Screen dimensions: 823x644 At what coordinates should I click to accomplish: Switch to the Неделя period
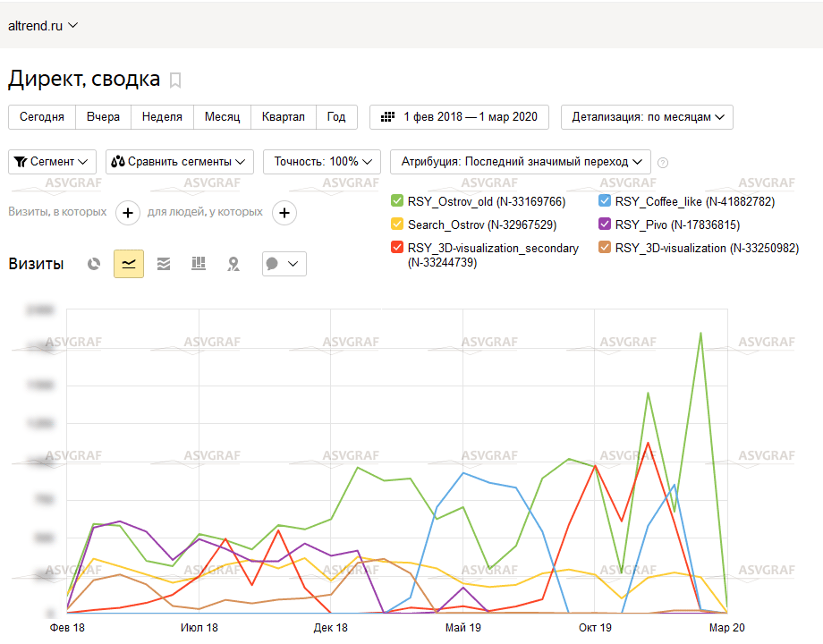[162, 116]
